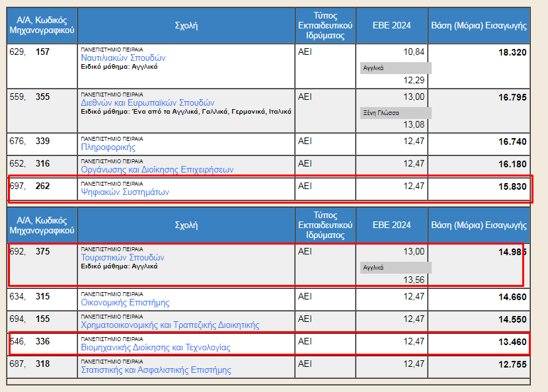Click EBE value 12,47 in Πληροφορικής row
This screenshot has width=548, height=392.
(x=414, y=141)
